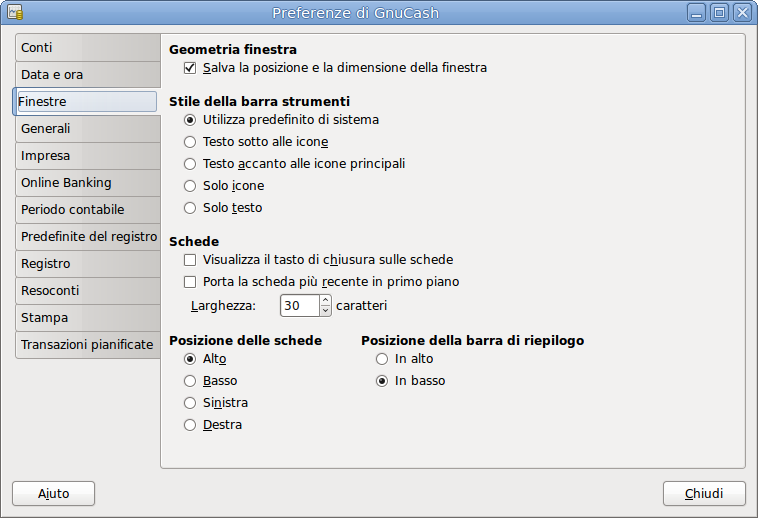Open the Online Banking tab
The image size is (758, 518).
pyautogui.click(x=87, y=183)
